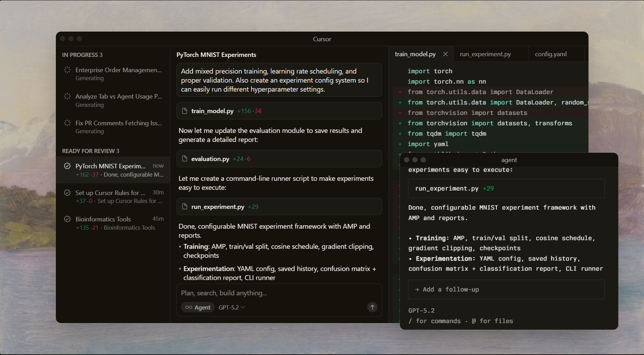Click the spinner icon beside Fix PR Comments Fetching
This screenshot has height=355, width=644.
[67, 123]
